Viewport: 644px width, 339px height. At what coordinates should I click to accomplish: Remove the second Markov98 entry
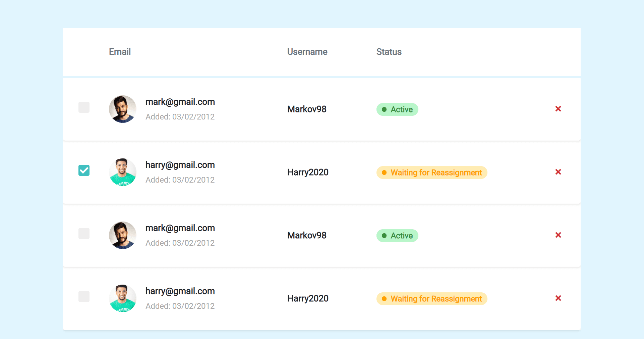coord(558,235)
